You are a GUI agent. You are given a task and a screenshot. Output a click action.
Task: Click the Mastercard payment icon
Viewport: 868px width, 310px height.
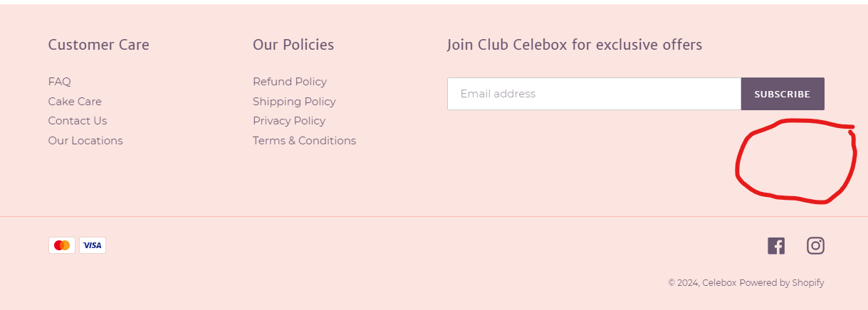click(62, 245)
